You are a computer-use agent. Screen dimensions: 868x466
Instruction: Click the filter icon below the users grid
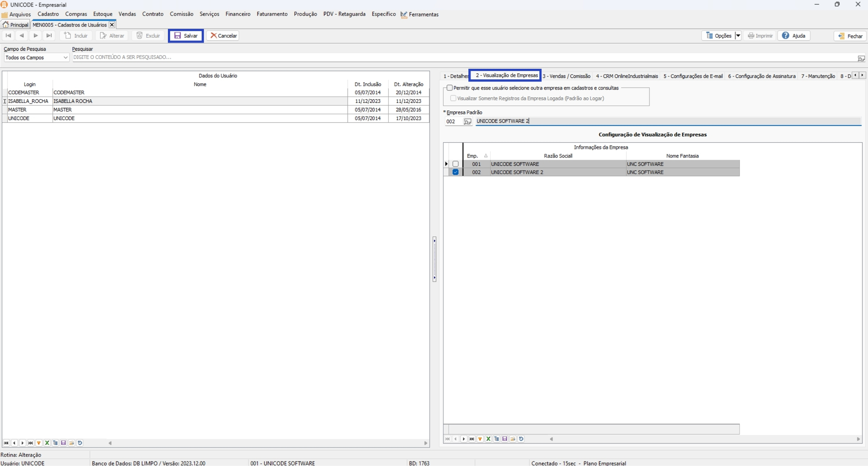click(x=39, y=443)
